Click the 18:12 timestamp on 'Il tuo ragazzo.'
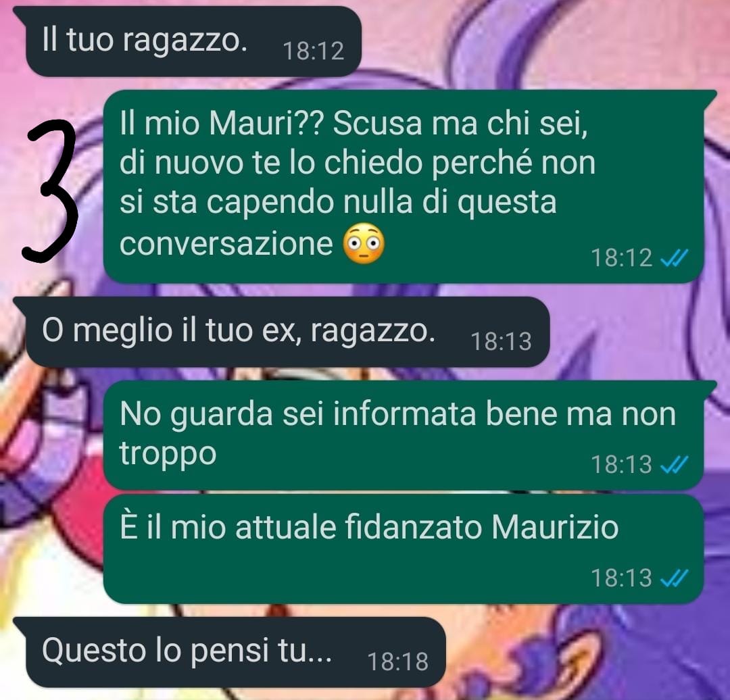 [x=314, y=51]
